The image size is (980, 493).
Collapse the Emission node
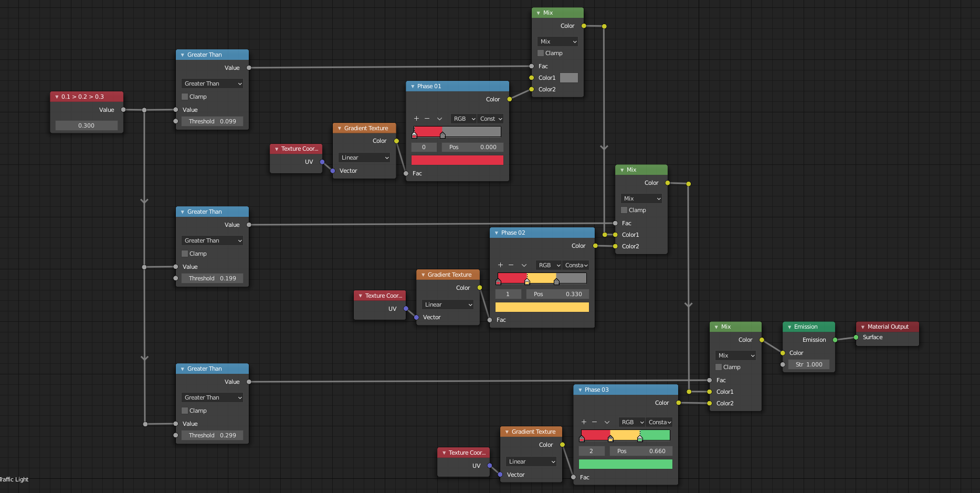(x=789, y=327)
